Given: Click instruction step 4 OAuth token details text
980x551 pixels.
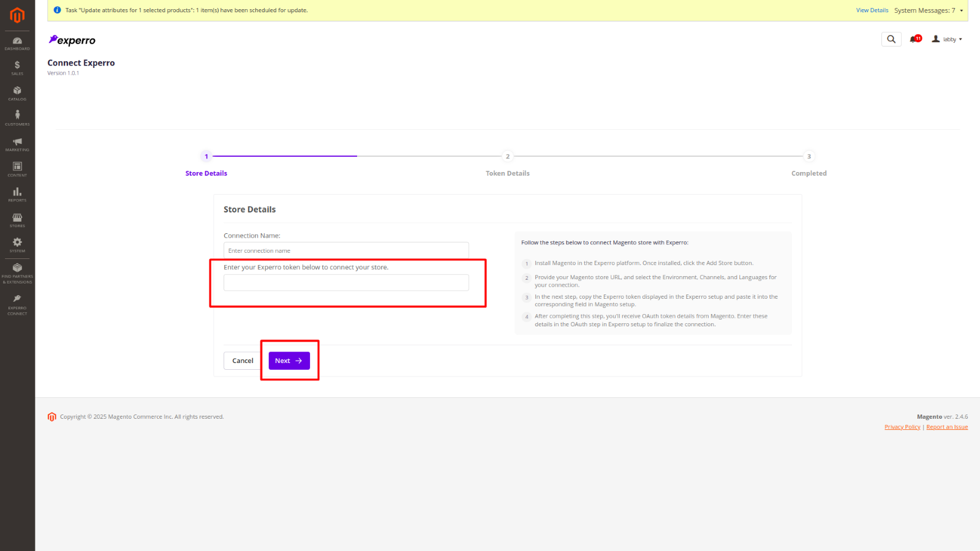Looking at the screenshot, I should [651, 320].
